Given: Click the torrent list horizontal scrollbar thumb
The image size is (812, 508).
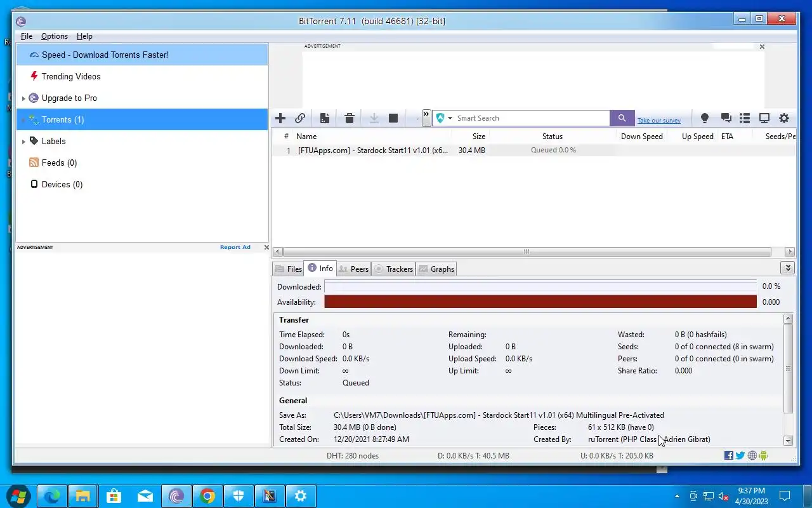Looking at the screenshot, I should 526,251.
